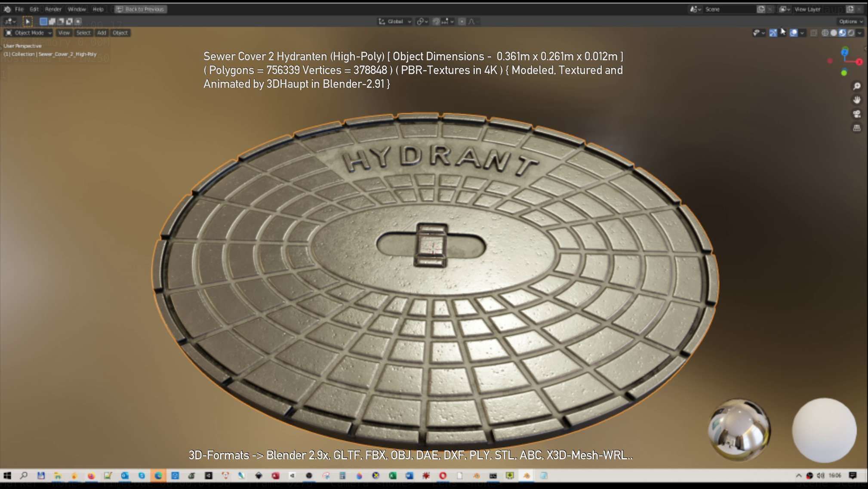
Task: Toggle X-Ray transparency mode
Action: [x=813, y=33]
